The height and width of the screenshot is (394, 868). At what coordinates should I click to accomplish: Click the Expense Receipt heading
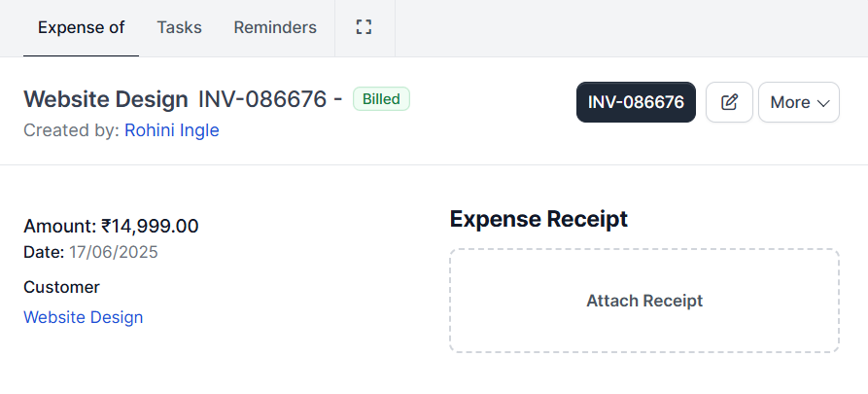[x=538, y=219]
